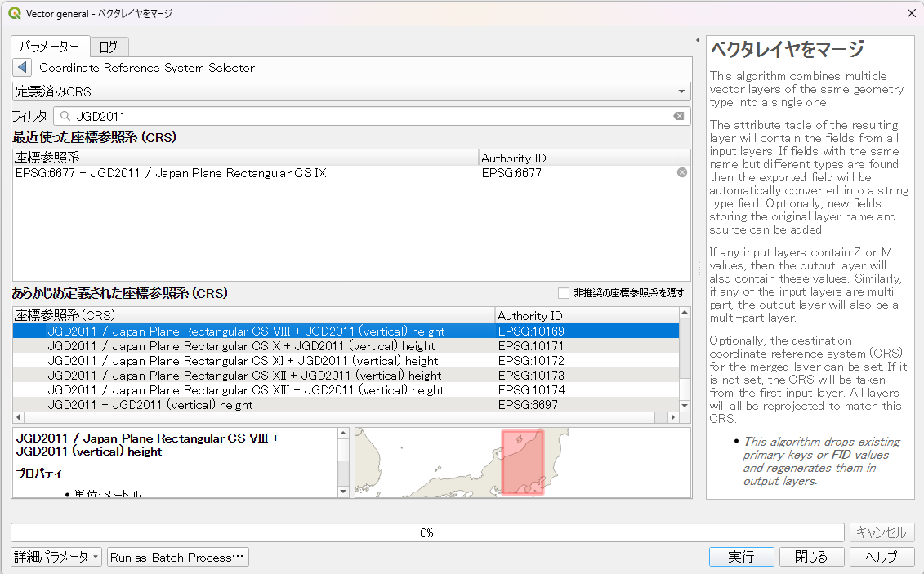Select JGD2011 CS VIII vertical height row
The height and width of the screenshot is (574, 924).
(346, 331)
